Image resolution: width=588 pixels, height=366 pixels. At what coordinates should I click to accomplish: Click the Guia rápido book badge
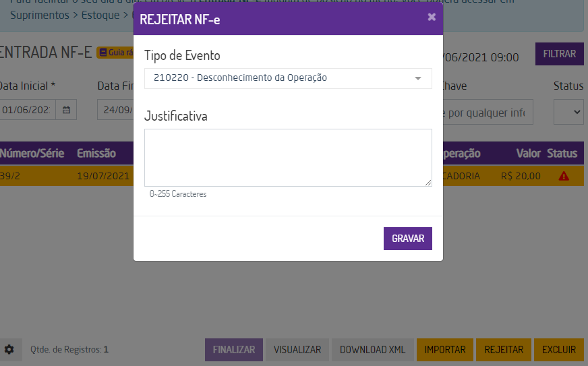pos(115,53)
